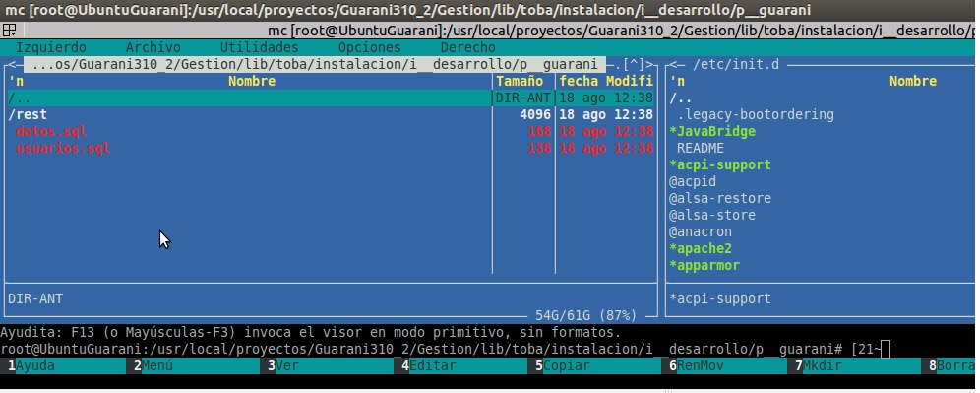This screenshot has height=393, width=980.
Task: Open the Derecho menu
Action: click(468, 47)
